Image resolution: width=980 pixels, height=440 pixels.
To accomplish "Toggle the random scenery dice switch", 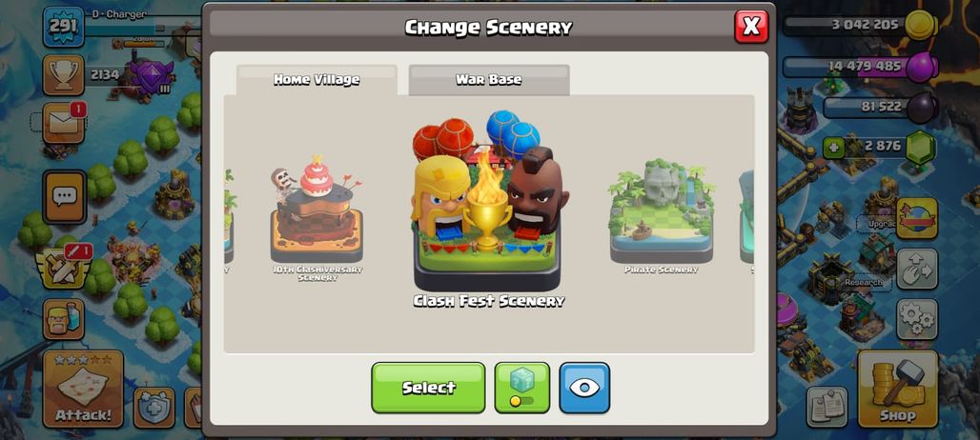I will [521, 388].
